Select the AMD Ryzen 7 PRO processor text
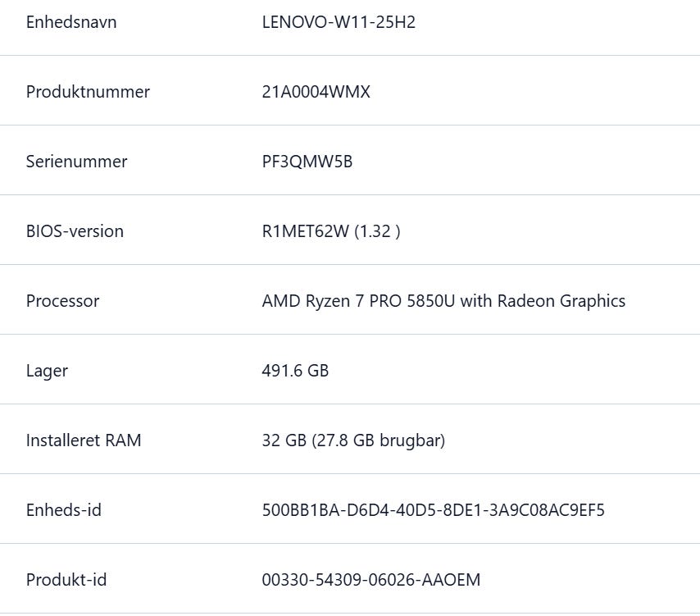 coord(443,301)
